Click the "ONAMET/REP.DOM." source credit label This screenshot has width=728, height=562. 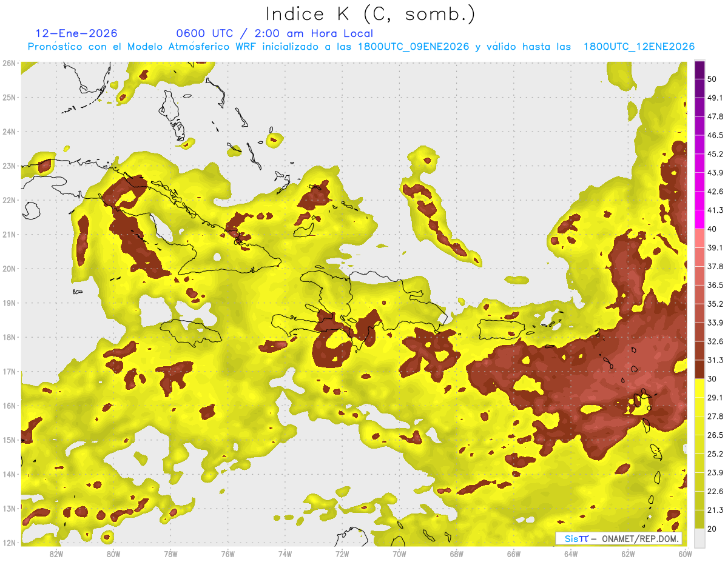640,538
